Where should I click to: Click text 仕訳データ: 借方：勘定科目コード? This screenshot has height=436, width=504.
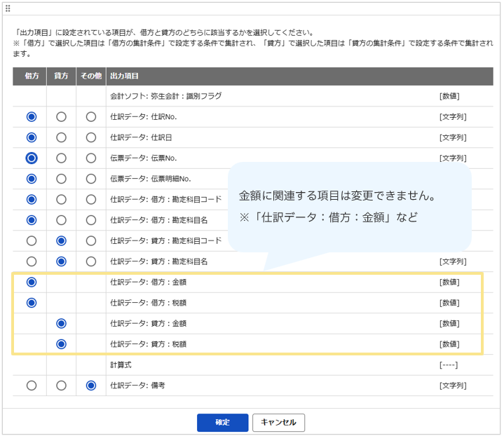point(166,200)
